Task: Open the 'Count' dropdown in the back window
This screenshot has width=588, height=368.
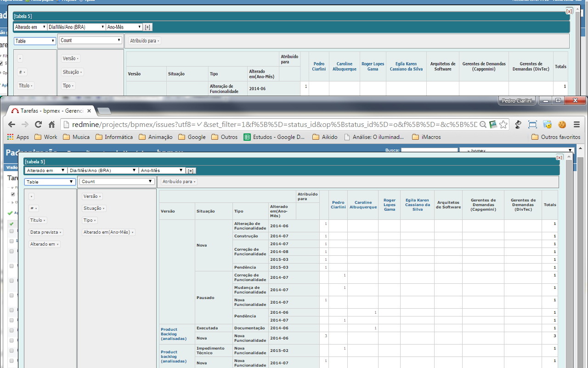Action: 90,40
